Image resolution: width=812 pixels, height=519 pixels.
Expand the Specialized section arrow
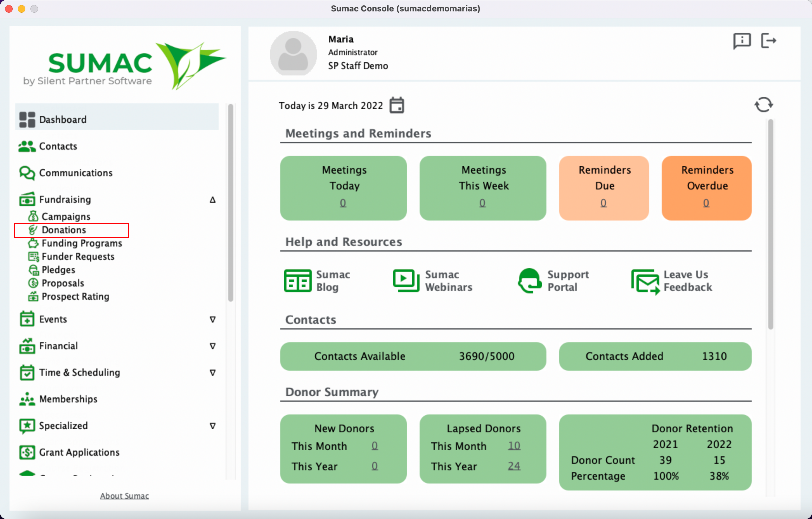coord(212,426)
